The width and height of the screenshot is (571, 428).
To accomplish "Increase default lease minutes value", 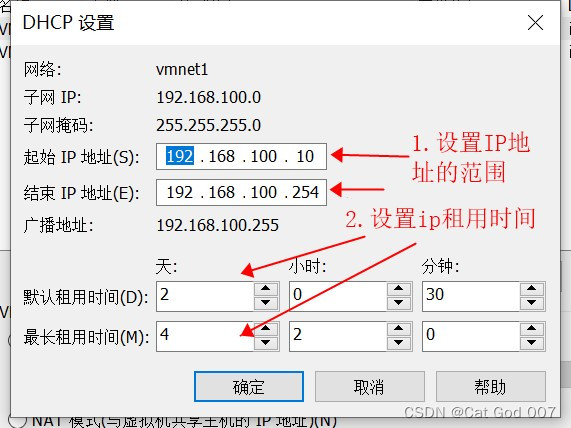I will pos(531,288).
